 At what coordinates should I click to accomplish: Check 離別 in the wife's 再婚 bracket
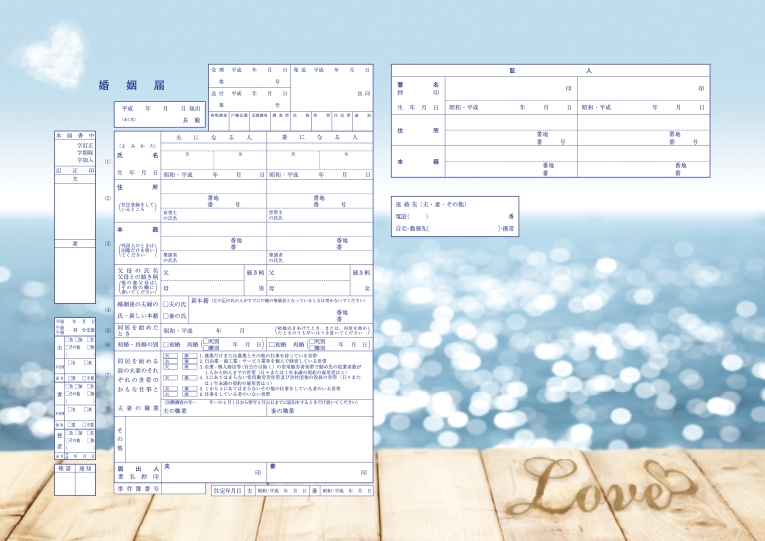click(x=312, y=348)
